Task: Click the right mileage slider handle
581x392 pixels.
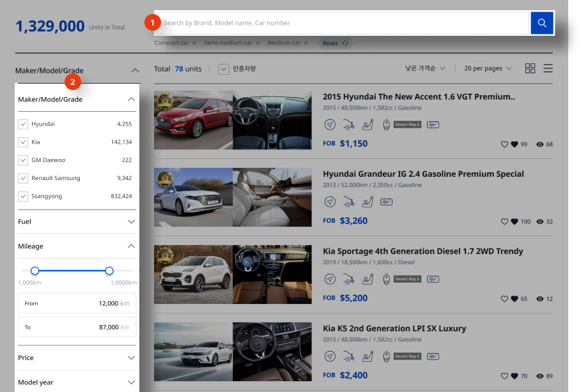Action: 109,271
